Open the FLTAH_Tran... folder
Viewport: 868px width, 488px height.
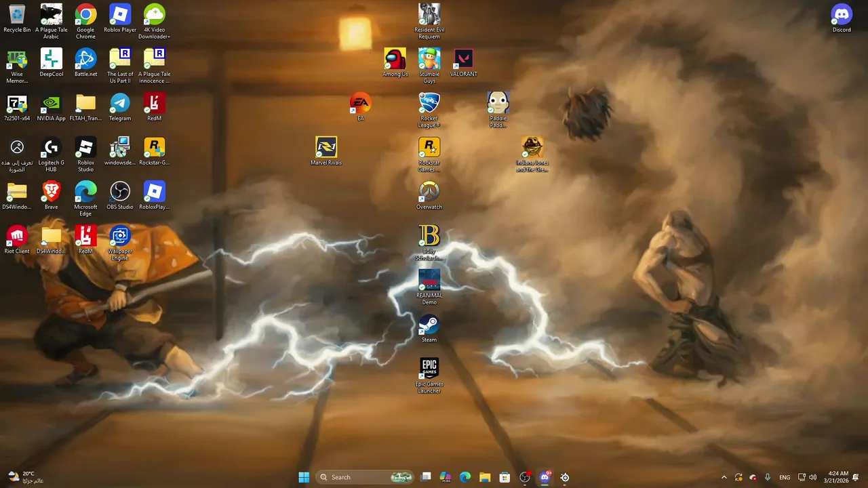(85, 107)
